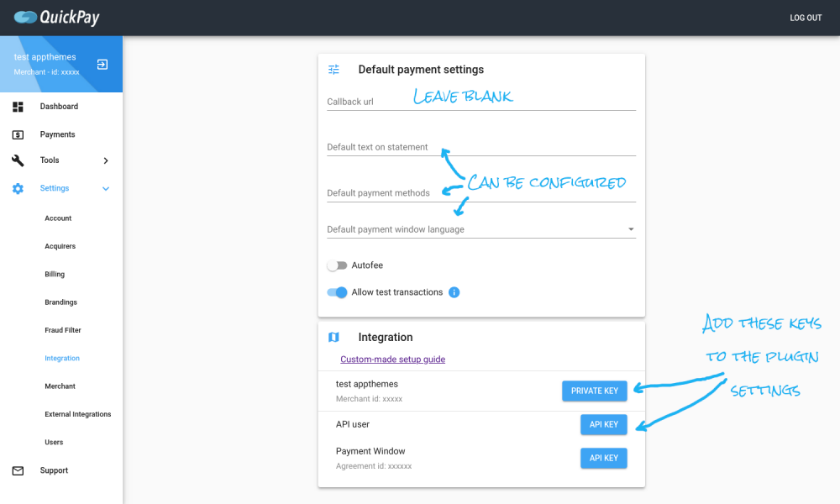The height and width of the screenshot is (504, 840).
Task: Click the Integration map icon
Action: [333, 337]
